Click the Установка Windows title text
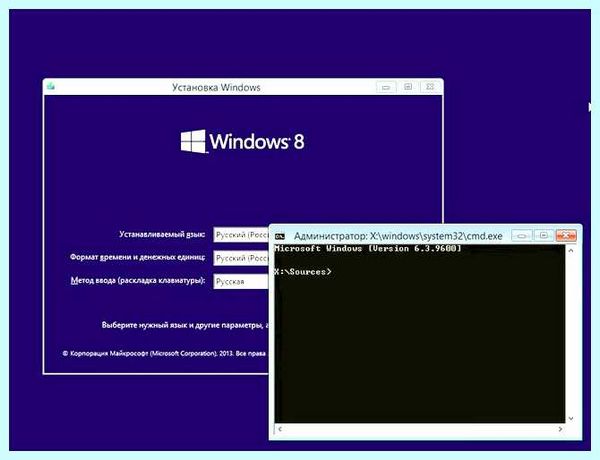This screenshot has height=460, width=600. [x=216, y=88]
